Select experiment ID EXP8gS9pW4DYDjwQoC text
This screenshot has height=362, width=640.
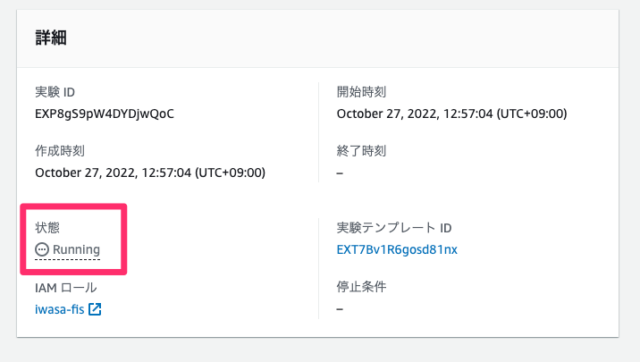coord(104,113)
